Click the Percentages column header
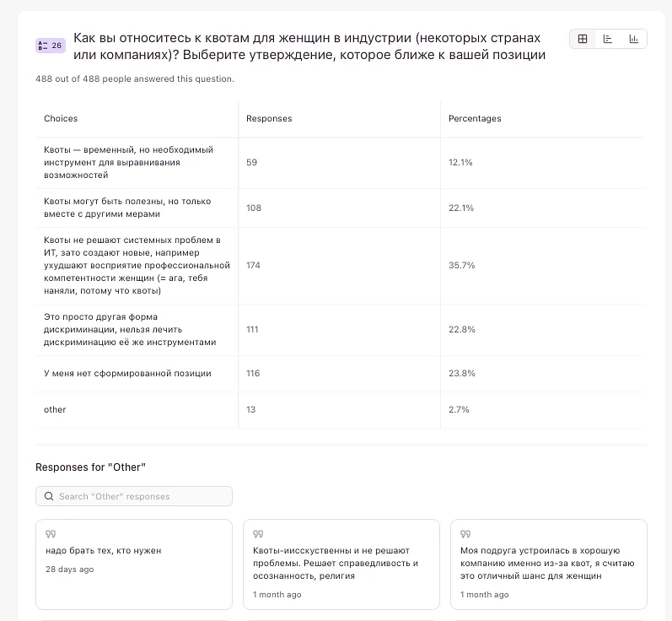Image resolution: width=672 pixels, height=621 pixels. [475, 119]
